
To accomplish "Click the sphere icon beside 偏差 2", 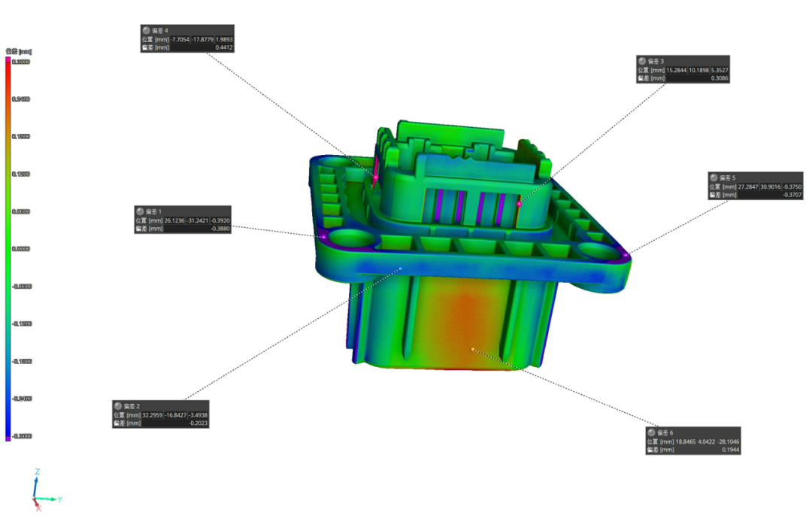I will (x=118, y=406).
